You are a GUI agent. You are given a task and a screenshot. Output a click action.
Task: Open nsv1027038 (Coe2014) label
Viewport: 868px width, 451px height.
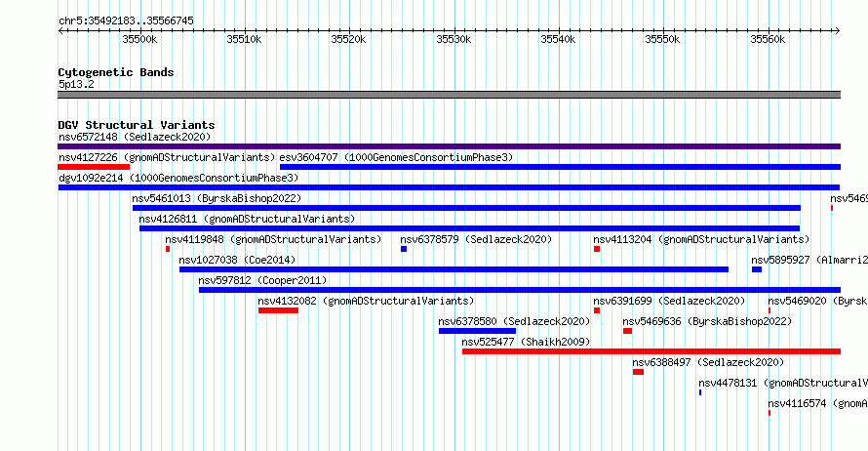pos(237,260)
